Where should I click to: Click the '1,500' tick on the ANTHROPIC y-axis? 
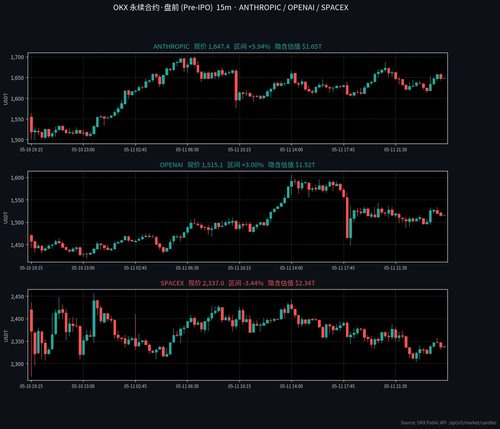point(17,140)
